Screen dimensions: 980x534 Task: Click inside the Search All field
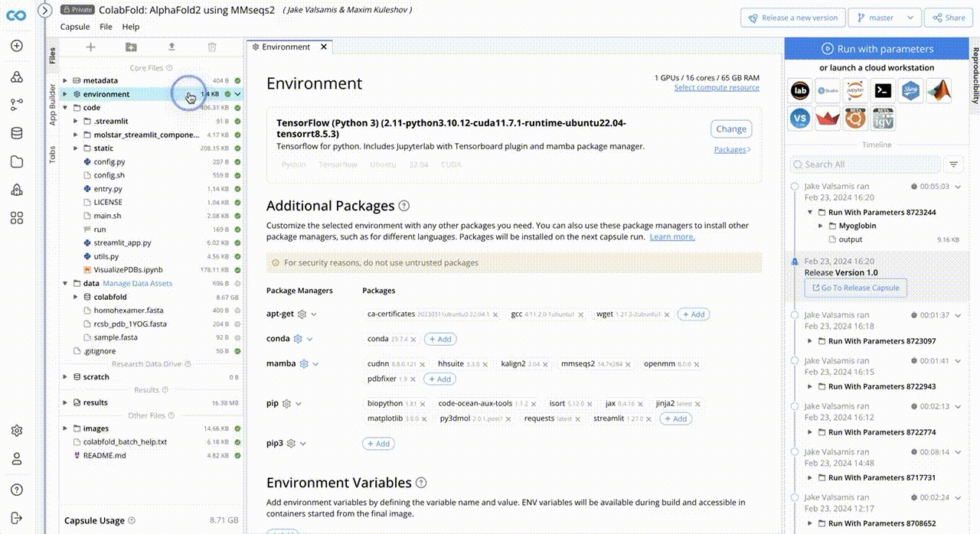tap(865, 164)
